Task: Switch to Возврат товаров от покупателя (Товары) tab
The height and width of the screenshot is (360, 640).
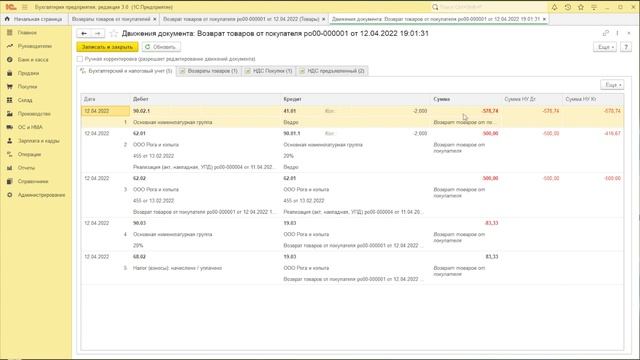Action: (x=241, y=19)
